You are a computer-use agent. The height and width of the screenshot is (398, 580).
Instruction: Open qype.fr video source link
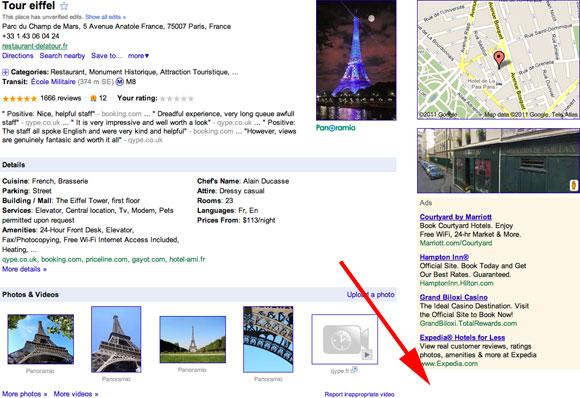coord(344,371)
